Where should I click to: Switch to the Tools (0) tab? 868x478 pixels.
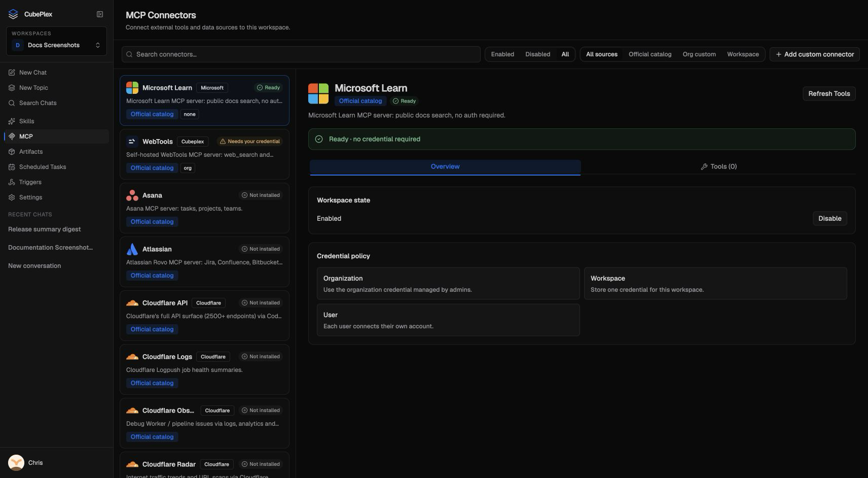point(718,166)
